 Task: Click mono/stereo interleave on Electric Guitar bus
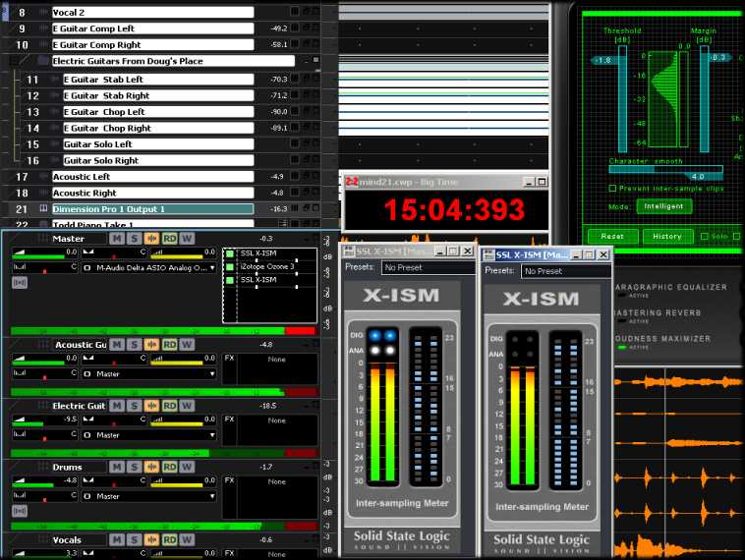(152, 406)
